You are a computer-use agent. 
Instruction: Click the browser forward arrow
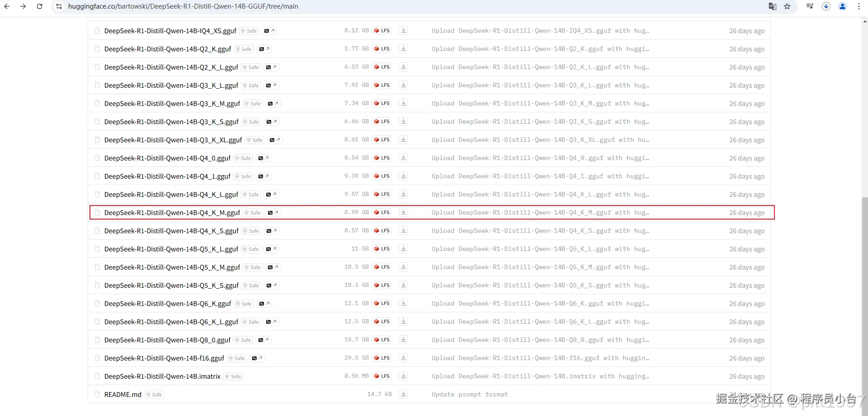[x=23, y=6]
